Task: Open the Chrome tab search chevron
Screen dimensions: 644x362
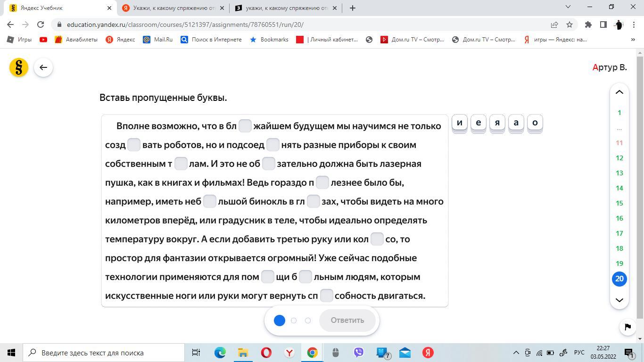Action: [568, 7]
